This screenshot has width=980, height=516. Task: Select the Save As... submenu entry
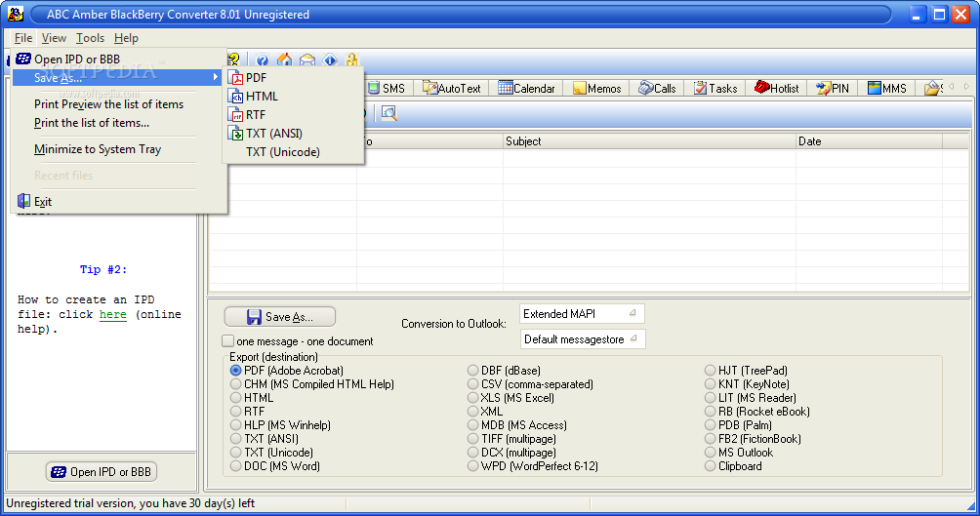(x=119, y=77)
